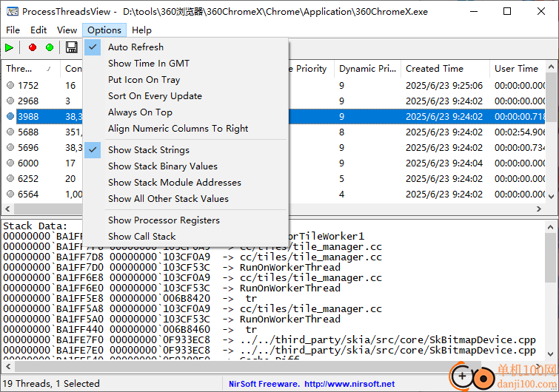Click thread icon for row 1752
559x392 pixels.
click(10, 85)
